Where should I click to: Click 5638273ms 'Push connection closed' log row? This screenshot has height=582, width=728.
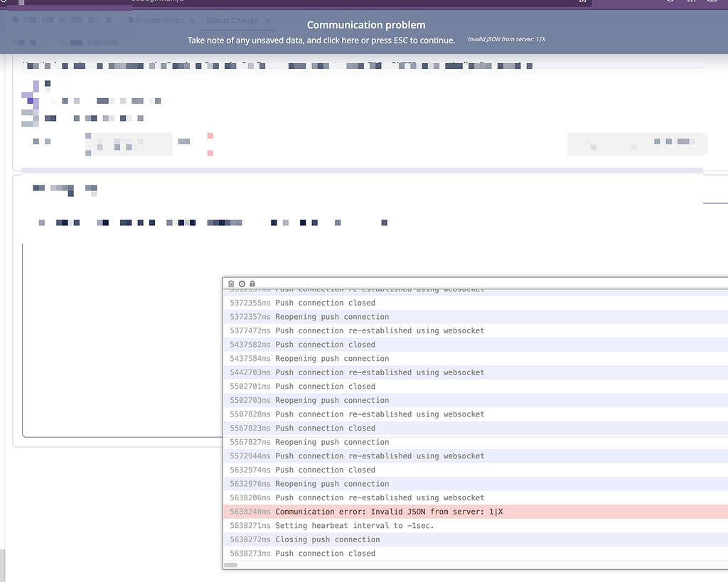click(x=476, y=554)
